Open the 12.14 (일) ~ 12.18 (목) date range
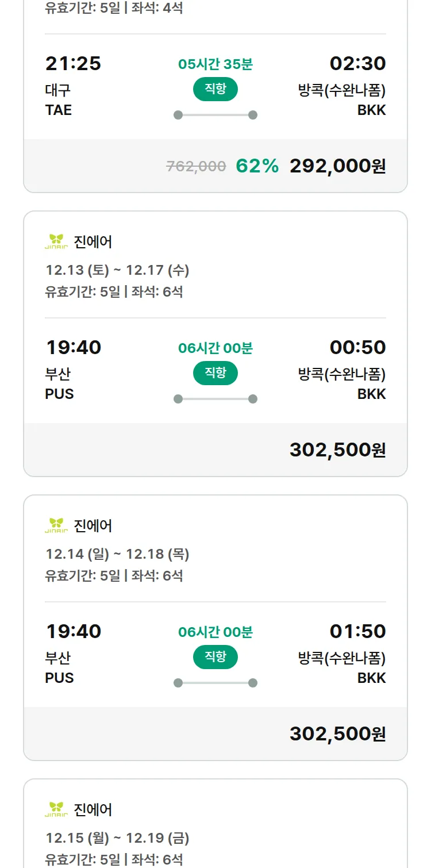431x868 pixels. [117, 554]
